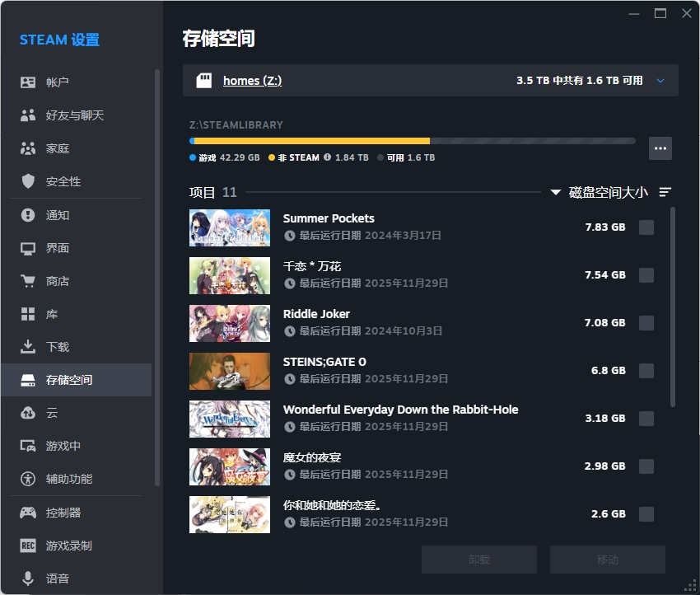Click the yellow storage usage bar
The image size is (700, 595).
313,141
